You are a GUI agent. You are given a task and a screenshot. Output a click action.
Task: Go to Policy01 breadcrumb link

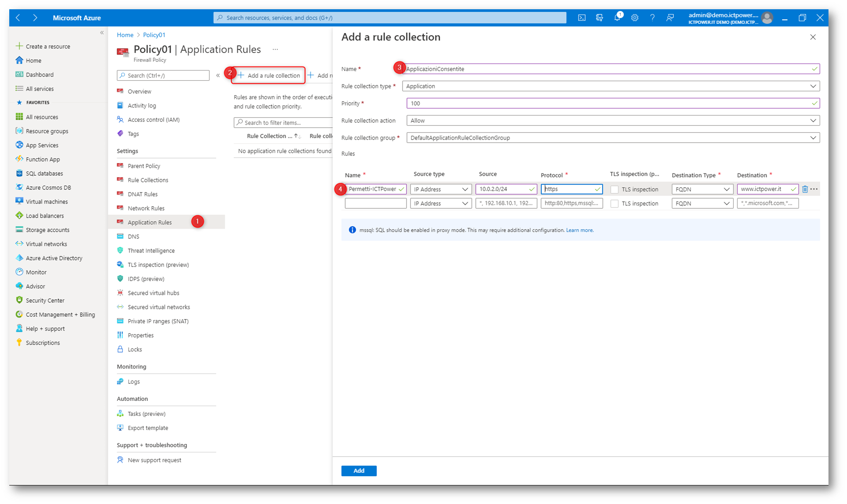point(154,35)
